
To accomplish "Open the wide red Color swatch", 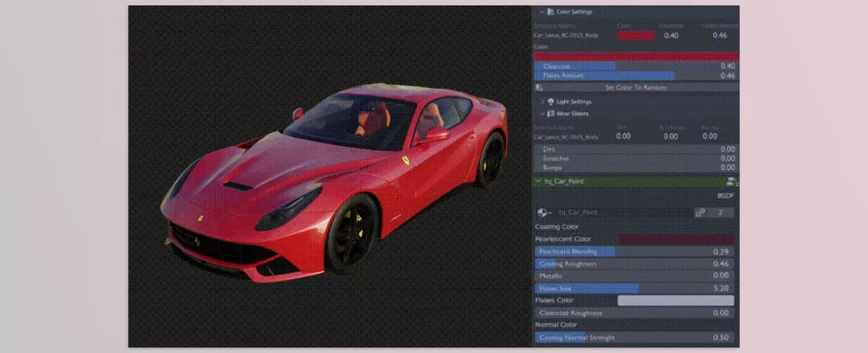I will click(636, 56).
